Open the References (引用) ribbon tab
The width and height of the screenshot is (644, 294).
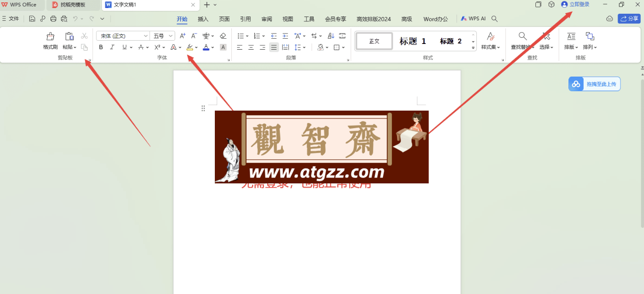point(246,19)
